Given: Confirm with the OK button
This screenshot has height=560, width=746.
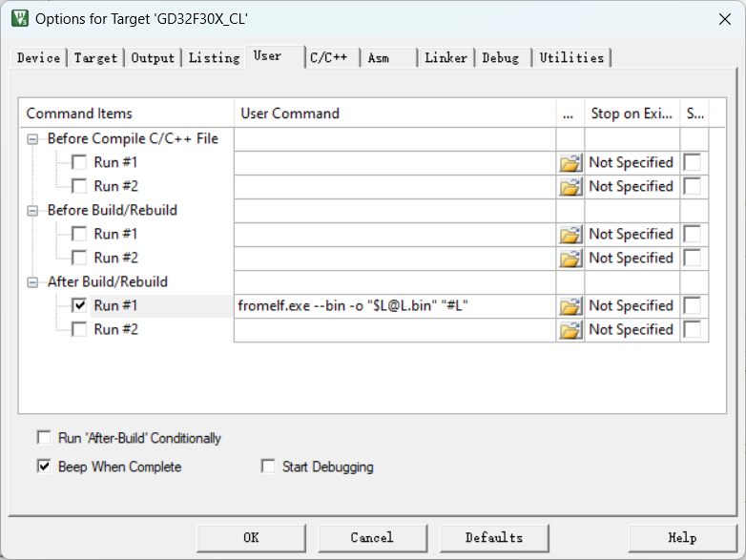Looking at the screenshot, I should [x=251, y=538].
